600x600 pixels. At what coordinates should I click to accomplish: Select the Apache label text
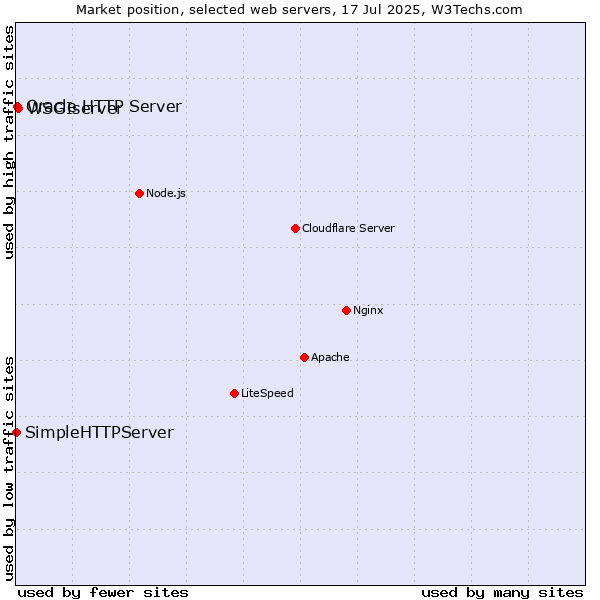pyautogui.click(x=330, y=357)
